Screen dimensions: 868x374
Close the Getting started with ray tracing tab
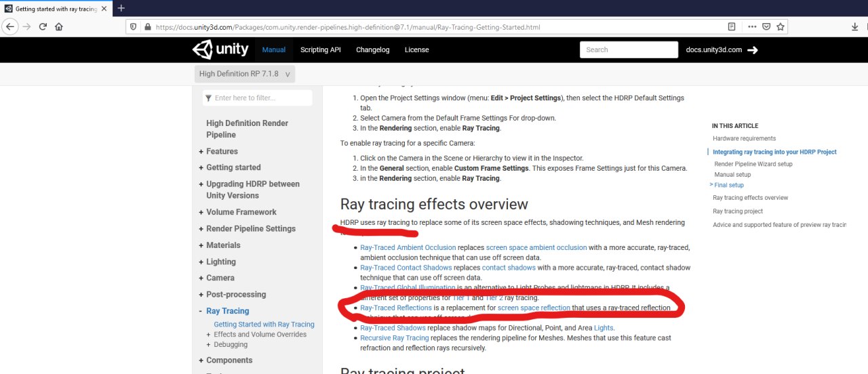coord(104,8)
